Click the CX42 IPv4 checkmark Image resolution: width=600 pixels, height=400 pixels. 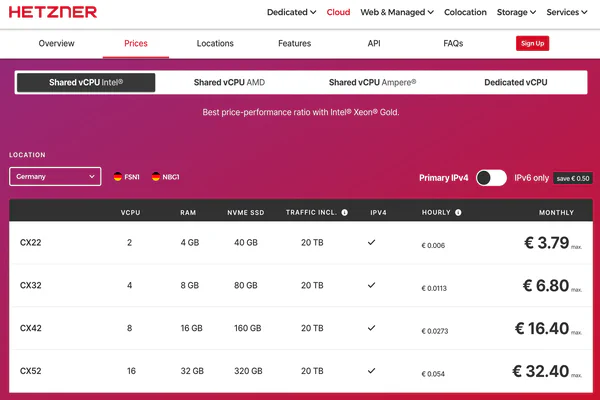click(371, 328)
